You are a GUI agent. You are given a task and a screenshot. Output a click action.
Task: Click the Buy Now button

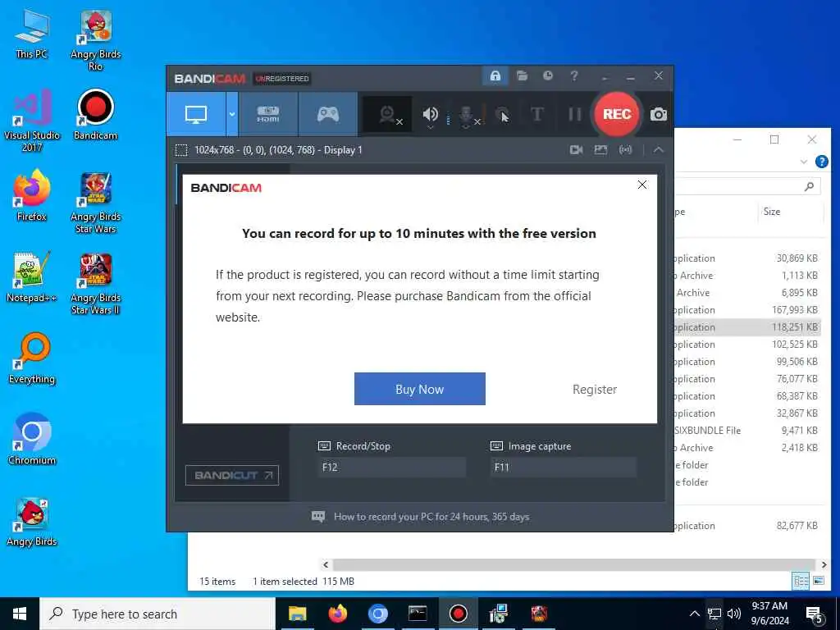419,389
